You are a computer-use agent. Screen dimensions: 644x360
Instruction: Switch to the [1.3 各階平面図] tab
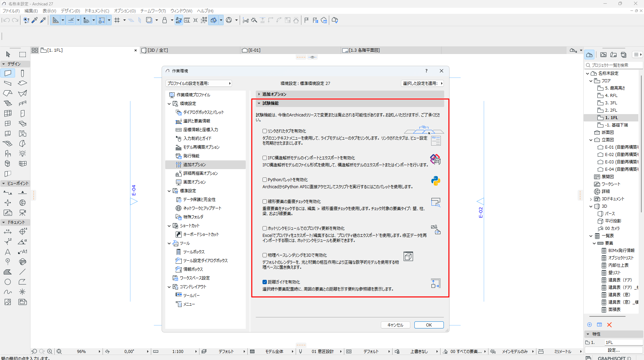pos(391,50)
